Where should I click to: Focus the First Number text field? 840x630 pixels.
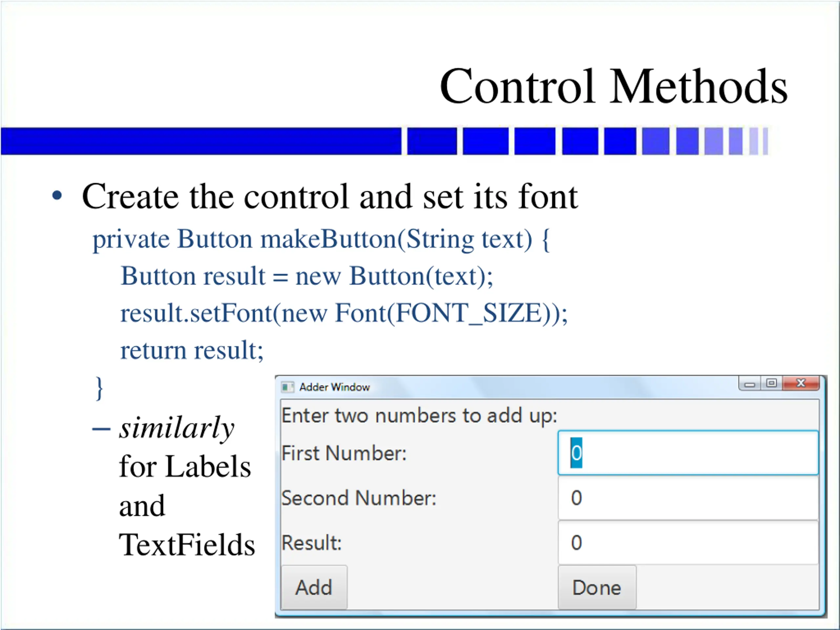coord(687,453)
